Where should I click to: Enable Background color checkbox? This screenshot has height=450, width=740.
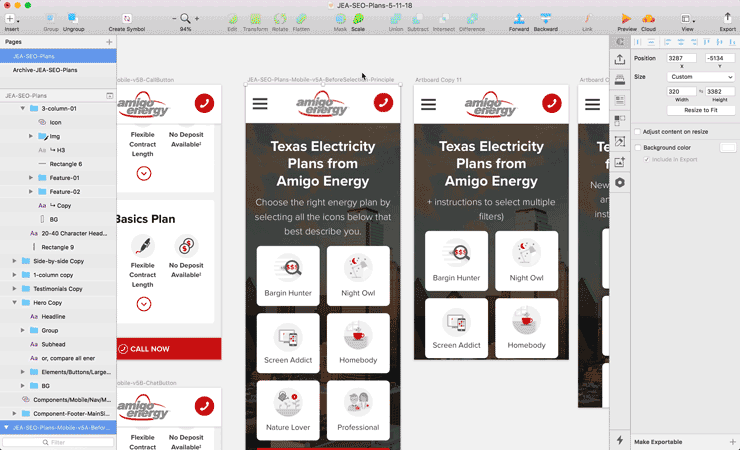coord(638,148)
